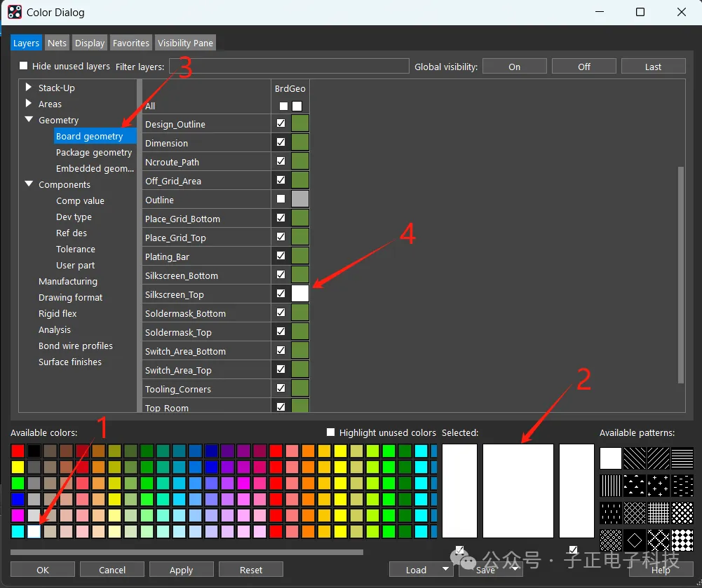The width and height of the screenshot is (702, 588).
Task: Click the Tooling_Corners layer name
Action: point(177,389)
